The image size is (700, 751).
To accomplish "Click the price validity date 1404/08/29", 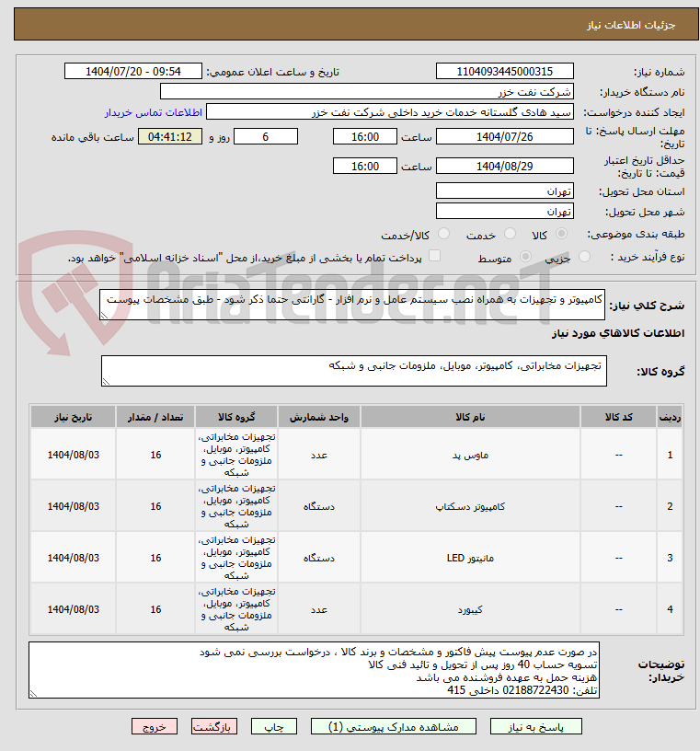I will tap(505, 167).
